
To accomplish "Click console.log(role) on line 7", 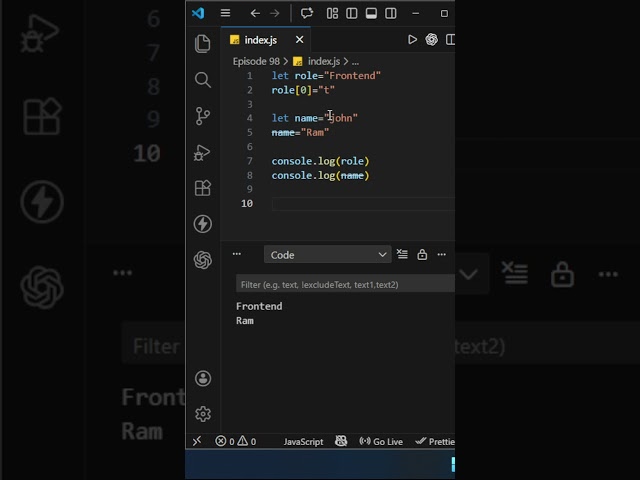I will click(320, 161).
